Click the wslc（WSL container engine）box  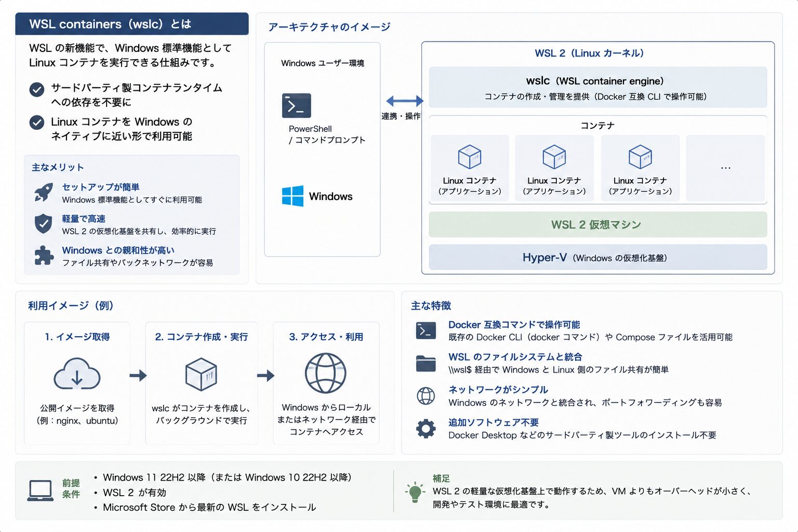pyautogui.click(x=597, y=87)
